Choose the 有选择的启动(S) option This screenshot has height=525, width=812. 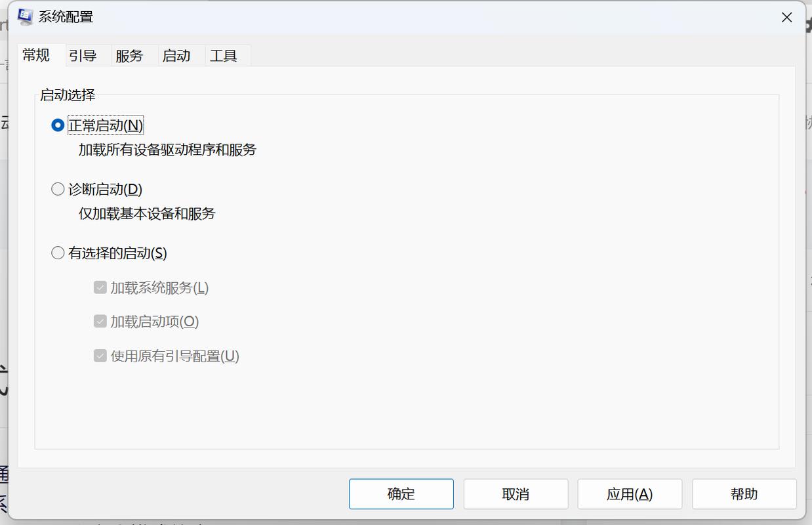[x=58, y=253]
